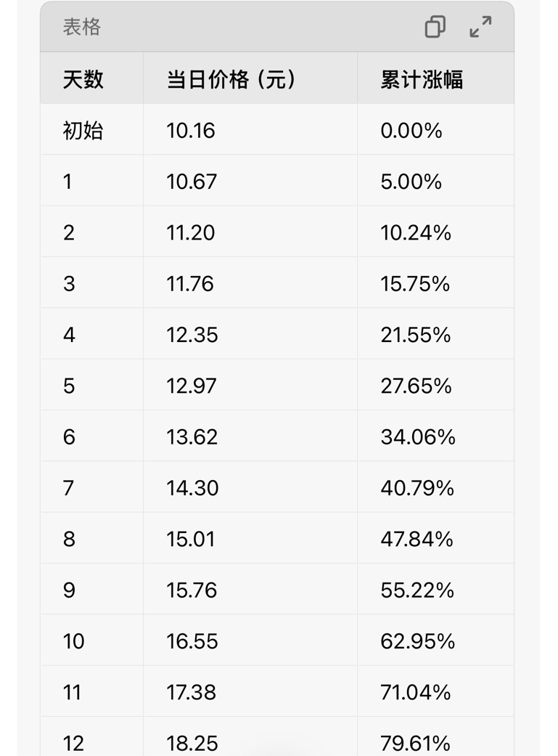
Task: Select the 62.95% gain cell
Action: tap(418, 641)
